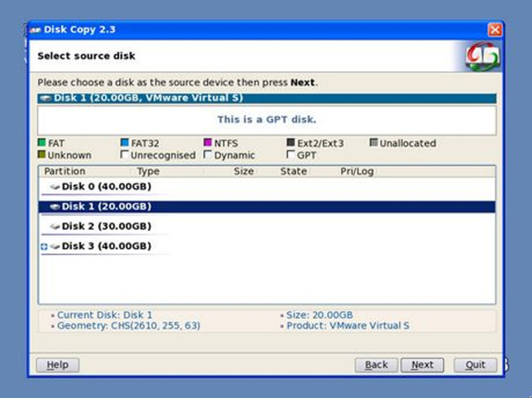Click "Product: VMware Virtual S" text
Viewport: 532px width, 398px height.
pyautogui.click(x=348, y=326)
